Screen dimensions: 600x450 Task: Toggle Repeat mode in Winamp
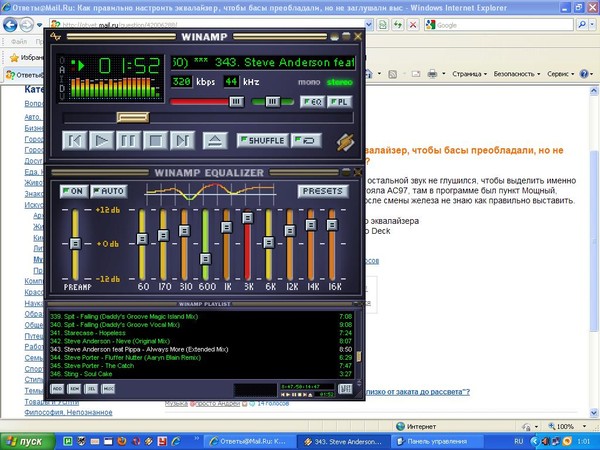pos(306,140)
